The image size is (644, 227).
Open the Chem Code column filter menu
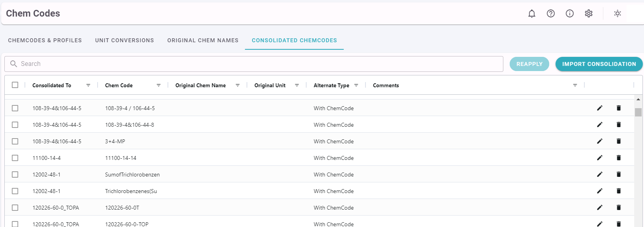pyautogui.click(x=158, y=85)
